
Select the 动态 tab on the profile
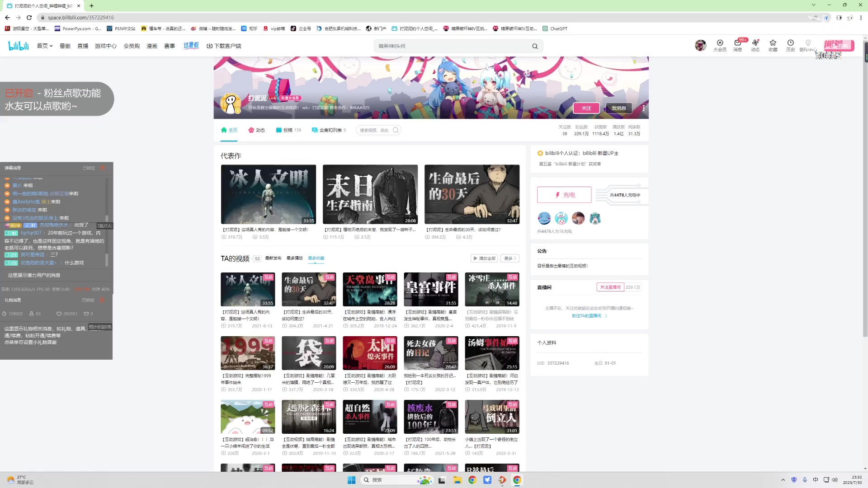pos(257,130)
